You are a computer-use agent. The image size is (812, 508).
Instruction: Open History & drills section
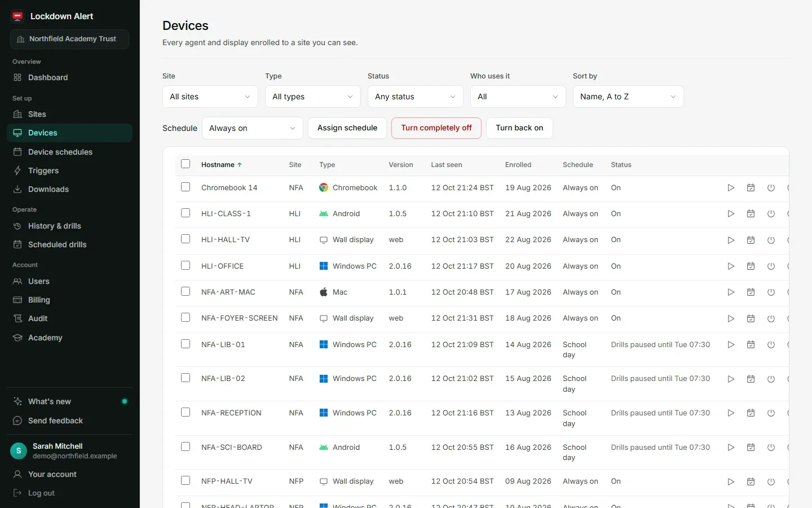69,226
